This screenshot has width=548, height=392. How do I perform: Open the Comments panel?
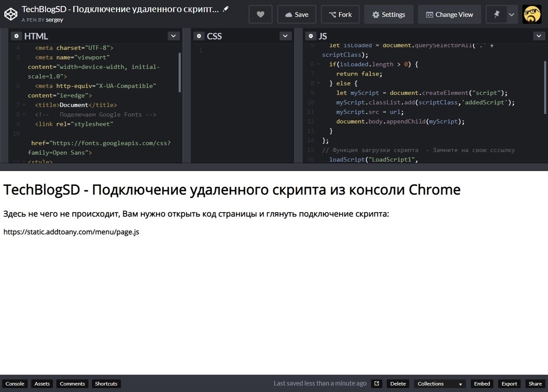coord(72,384)
